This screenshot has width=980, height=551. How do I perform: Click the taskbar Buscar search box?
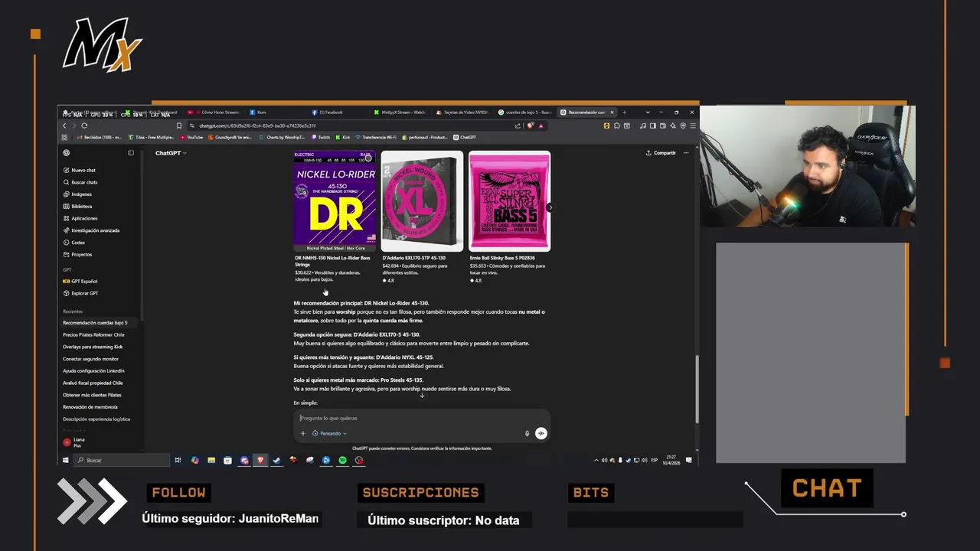tap(121, 460)
